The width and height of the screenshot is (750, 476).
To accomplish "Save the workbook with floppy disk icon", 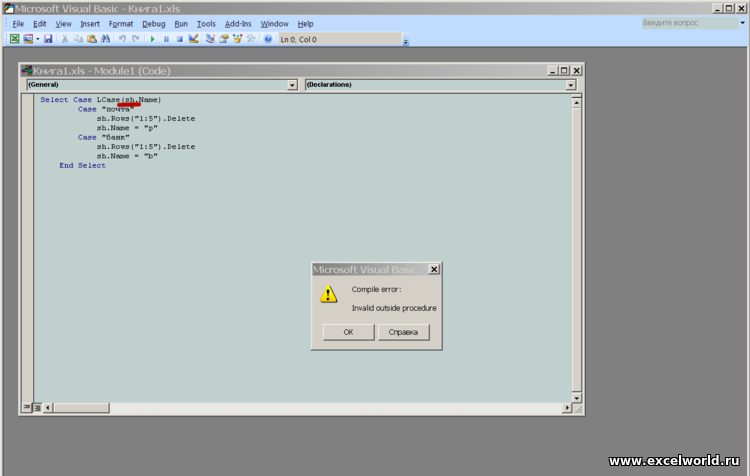I will coord(48,39).
